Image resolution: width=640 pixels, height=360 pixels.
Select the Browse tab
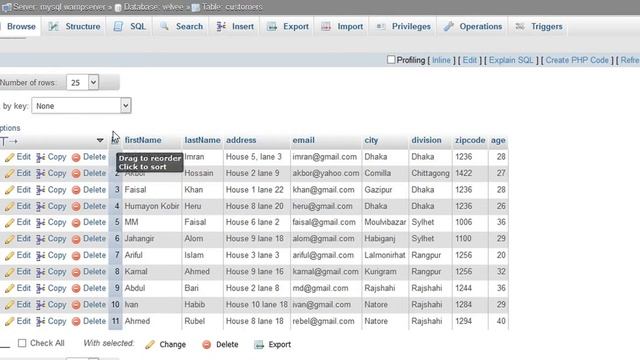point(20,27)
